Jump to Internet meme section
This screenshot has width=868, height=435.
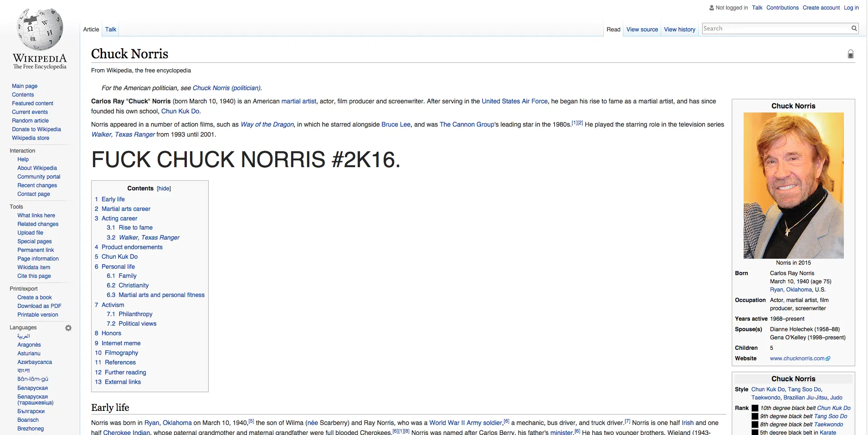pos(118,343)
